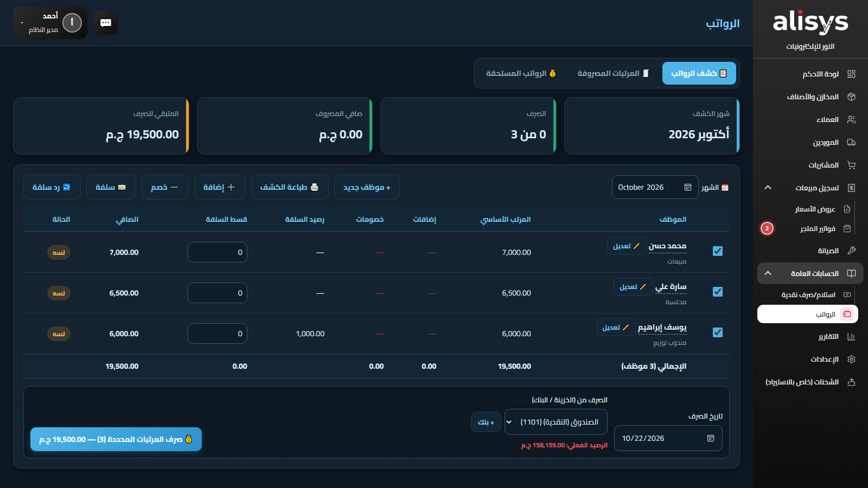Click the purchases cart icon
This screenshot has width=868, height=488.
point(851,165)
